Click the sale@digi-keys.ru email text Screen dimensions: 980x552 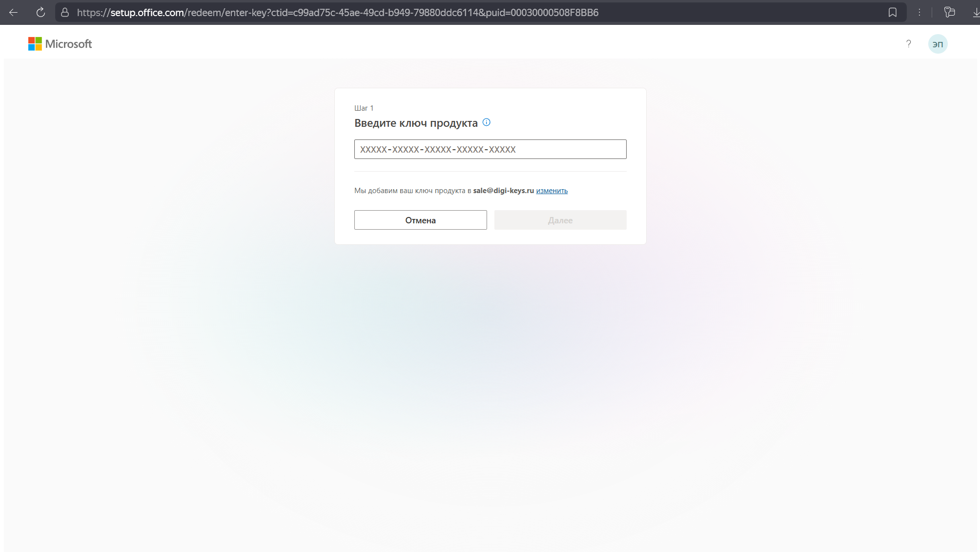click(503, 191)
